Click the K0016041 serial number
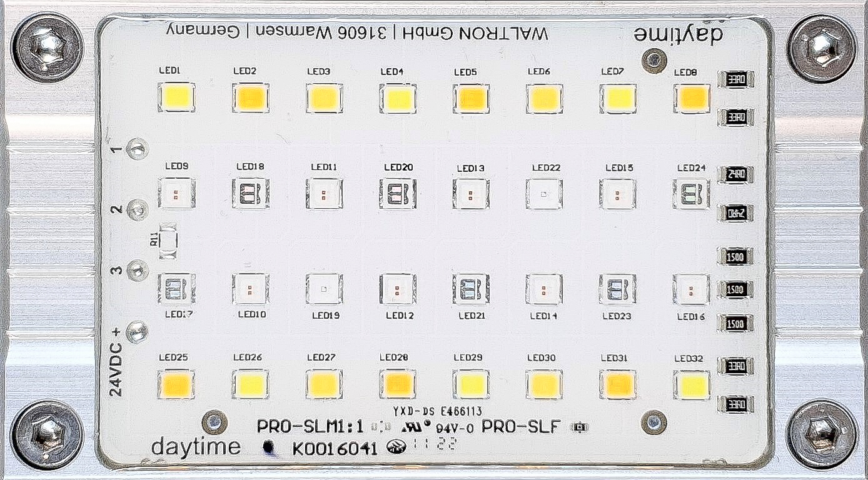Viewport: 868px width, 480px height. (335, 449)
